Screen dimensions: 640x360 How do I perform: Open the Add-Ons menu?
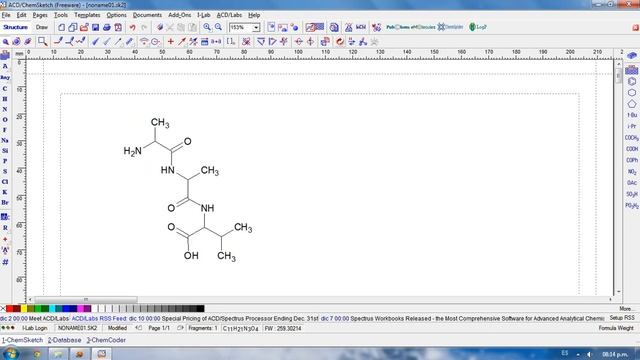180,15
